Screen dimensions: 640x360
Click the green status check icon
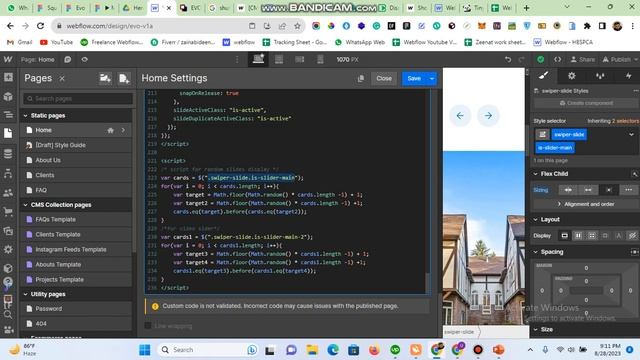540,60
